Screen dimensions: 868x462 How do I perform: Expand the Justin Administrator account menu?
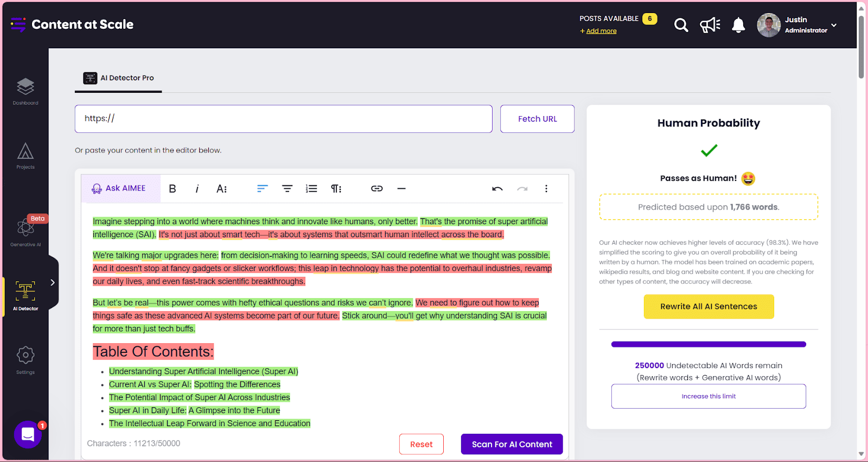click(x=834, y=25)
